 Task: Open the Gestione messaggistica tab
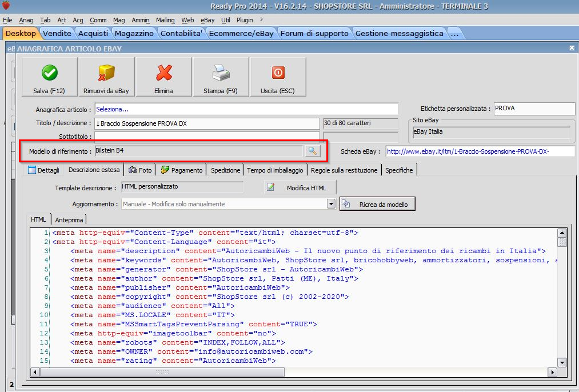399,33
